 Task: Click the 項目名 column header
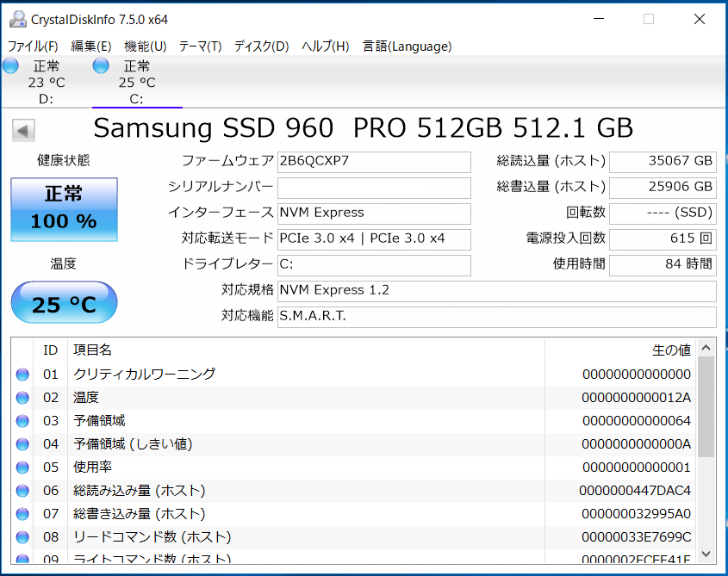coord(306,350)
